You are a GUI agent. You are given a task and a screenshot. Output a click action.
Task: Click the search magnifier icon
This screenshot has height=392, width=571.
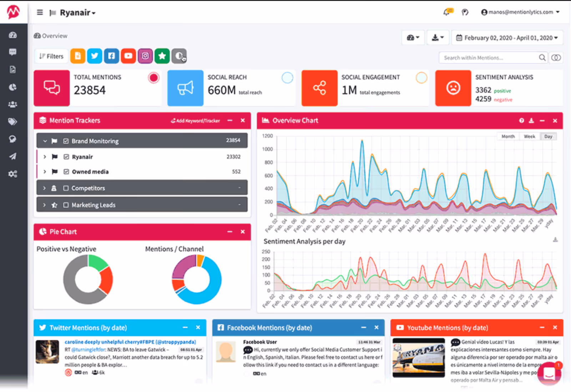[x=542, y=57]
